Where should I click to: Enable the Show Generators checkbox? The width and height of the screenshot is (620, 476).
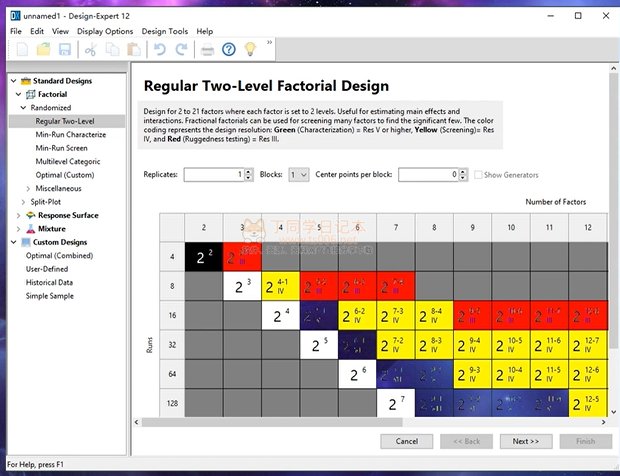tap(477, 175)
